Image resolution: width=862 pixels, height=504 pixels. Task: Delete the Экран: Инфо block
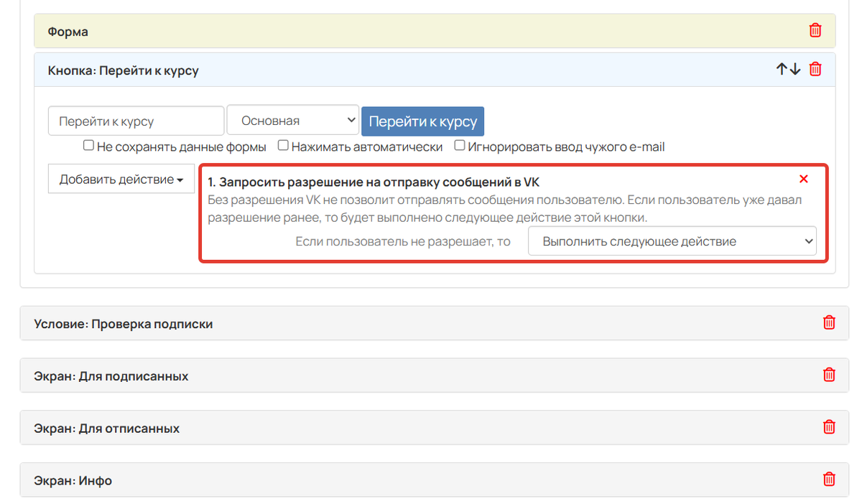click(829, 479)
